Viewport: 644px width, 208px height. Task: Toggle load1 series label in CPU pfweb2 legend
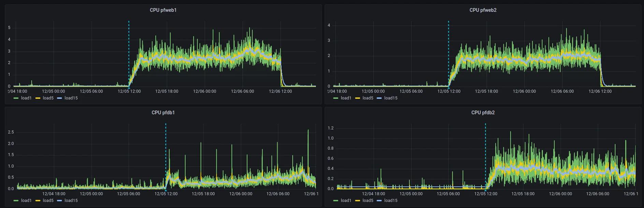[x=346, y=98]
